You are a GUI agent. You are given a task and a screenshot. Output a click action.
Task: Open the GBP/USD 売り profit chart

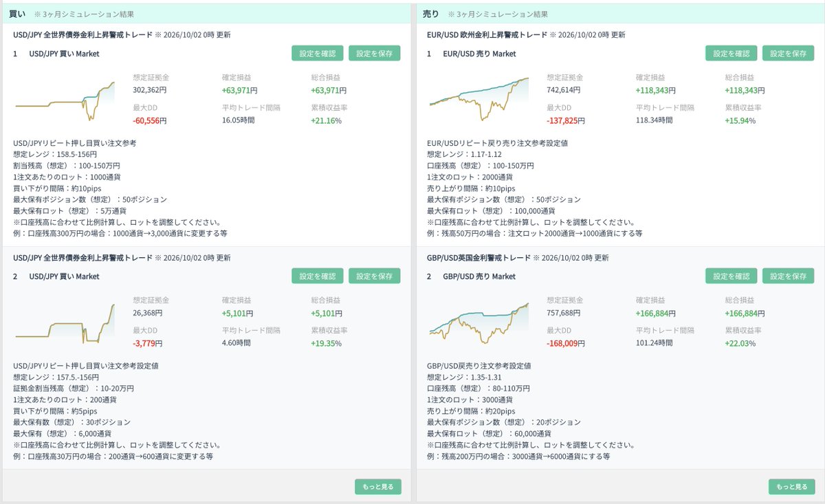pyautogui.click(x=478, y=322)
